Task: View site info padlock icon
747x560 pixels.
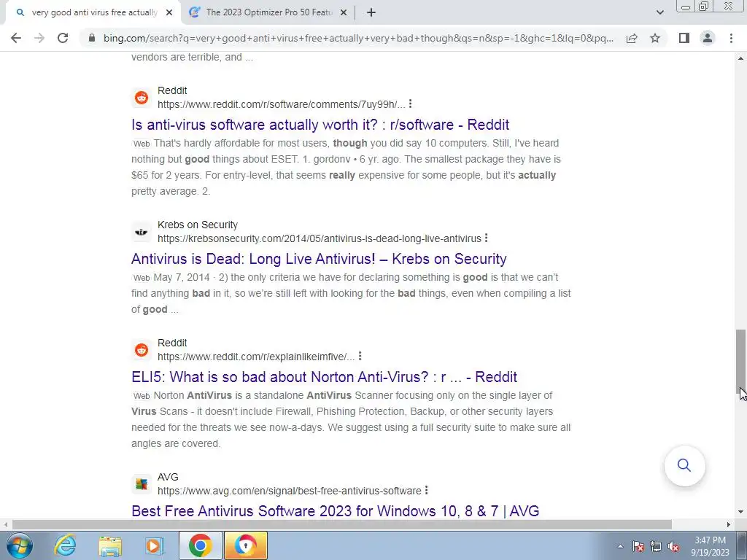Action: point(92,38)
